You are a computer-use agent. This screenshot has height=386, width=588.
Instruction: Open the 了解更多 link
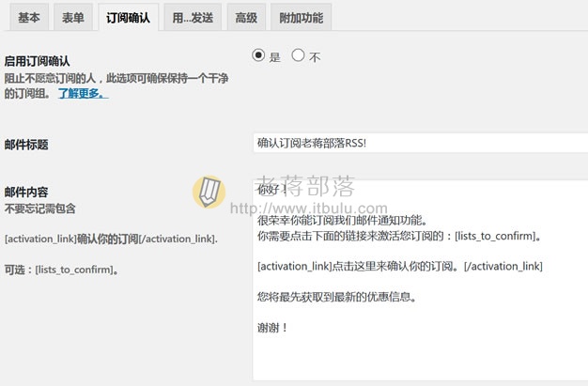click(83, 93)
